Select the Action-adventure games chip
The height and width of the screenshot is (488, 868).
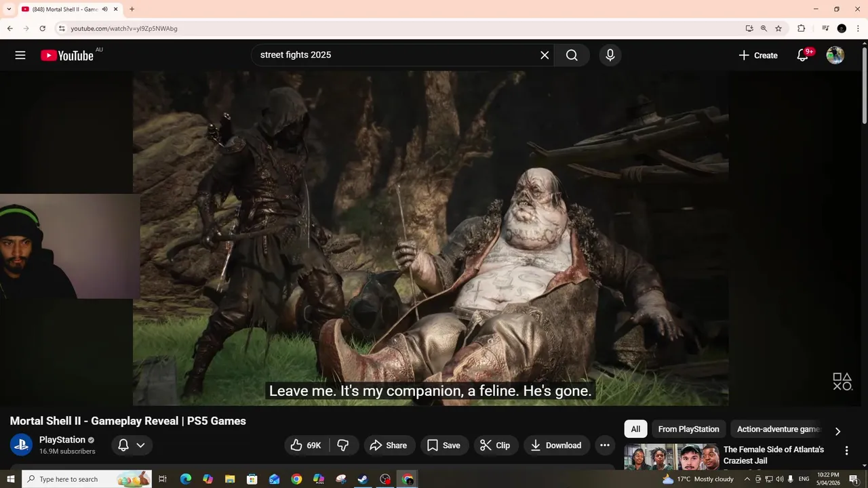[x=778, y=429]
